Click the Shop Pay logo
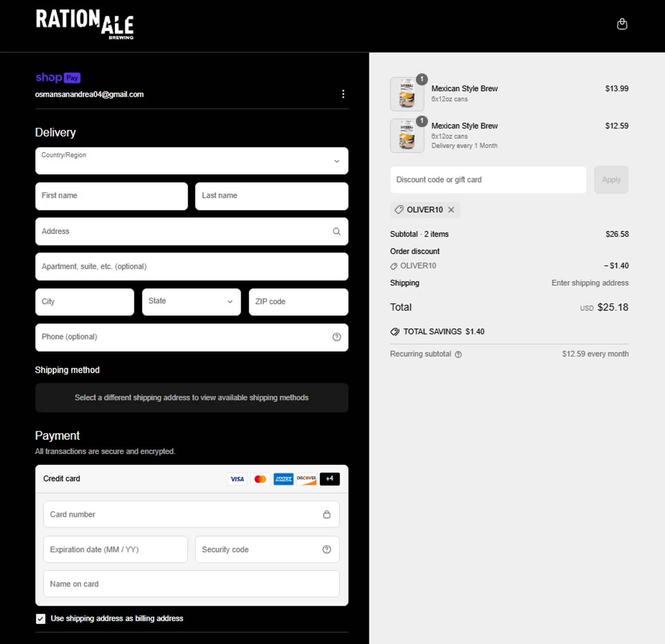Viewport: 665px width, 644px height. (58, 78)
